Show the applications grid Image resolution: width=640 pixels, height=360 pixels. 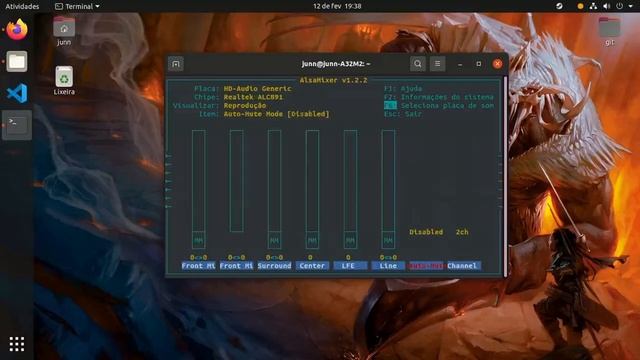pos(17,344)
